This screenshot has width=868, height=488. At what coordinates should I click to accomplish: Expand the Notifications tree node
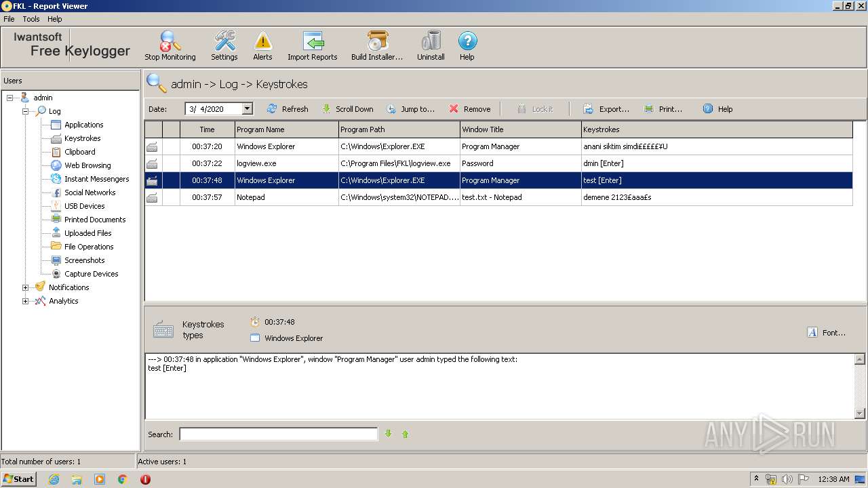pos(25,287)
